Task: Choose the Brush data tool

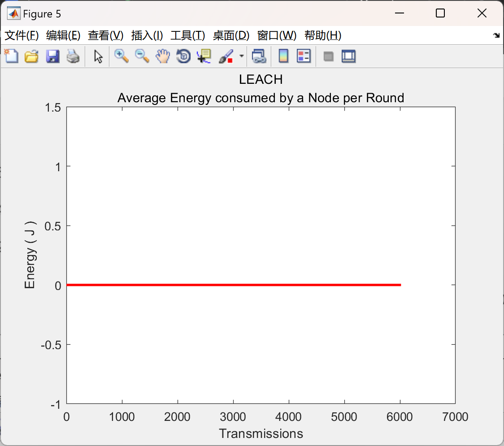Action: click(x=226, y=56)
